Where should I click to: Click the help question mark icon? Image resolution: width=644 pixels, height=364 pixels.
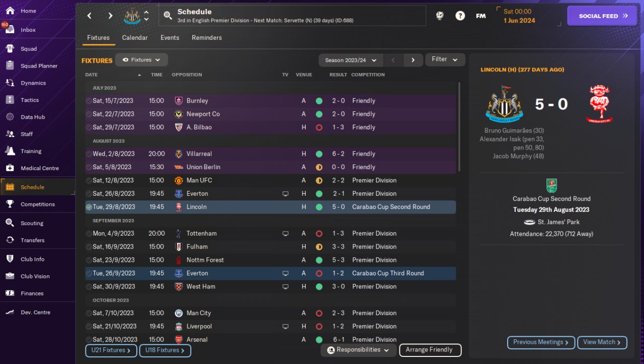coord(460,16)
